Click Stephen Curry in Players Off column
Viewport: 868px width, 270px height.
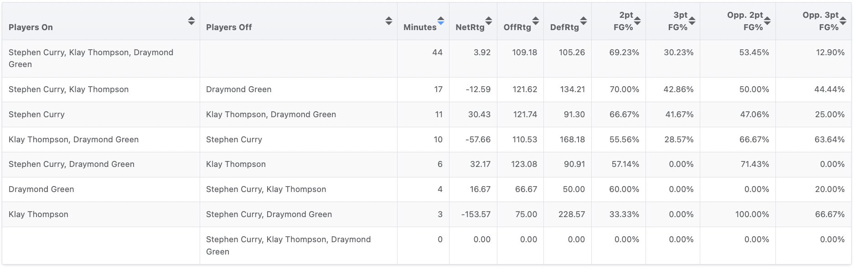[x=234, y=140]
